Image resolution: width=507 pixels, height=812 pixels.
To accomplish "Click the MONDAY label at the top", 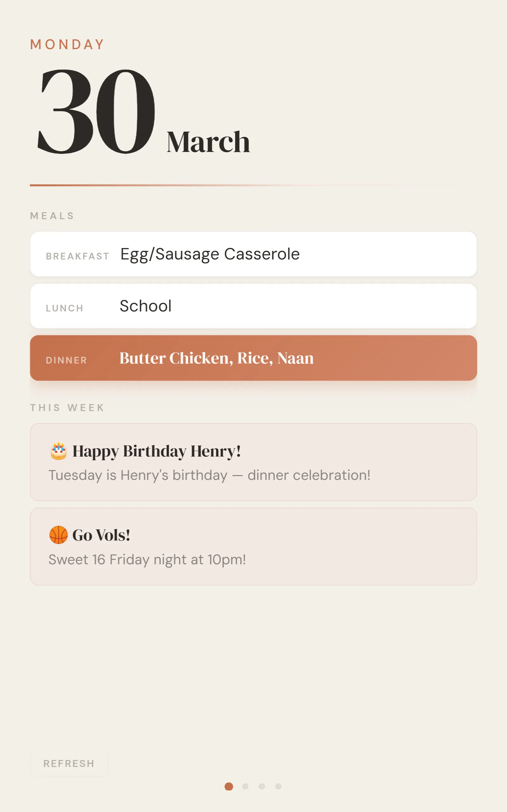I will point(67,44).
